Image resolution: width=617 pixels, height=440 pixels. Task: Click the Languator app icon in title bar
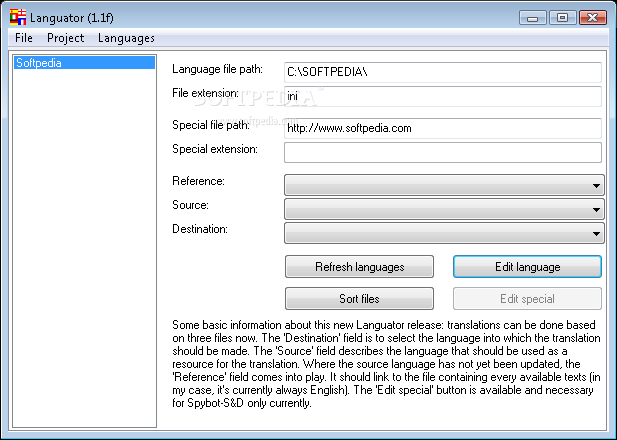(x=18, y=17)
